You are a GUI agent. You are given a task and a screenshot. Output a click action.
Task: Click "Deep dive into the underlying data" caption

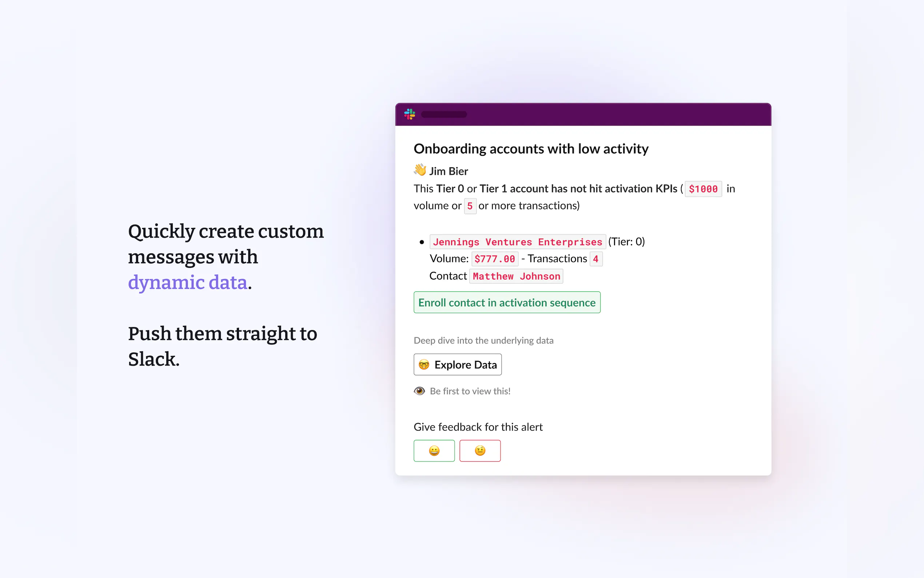click(483, 340)
